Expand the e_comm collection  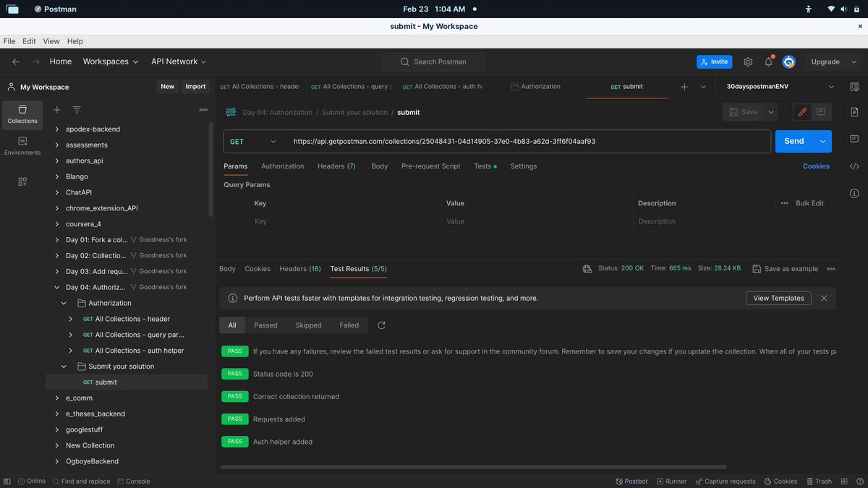click(57, 398)
